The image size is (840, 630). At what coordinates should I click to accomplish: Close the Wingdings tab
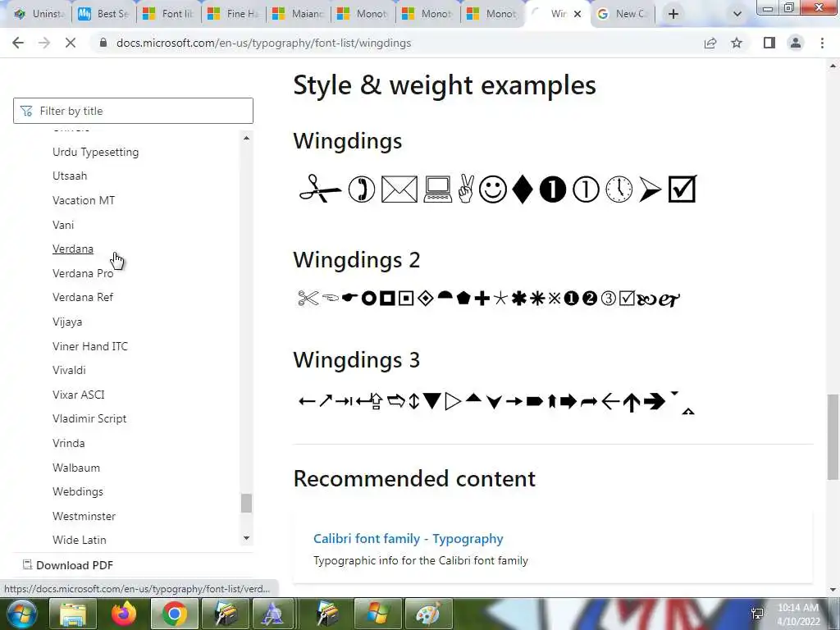pyautogui.click(x=577, y=14)
